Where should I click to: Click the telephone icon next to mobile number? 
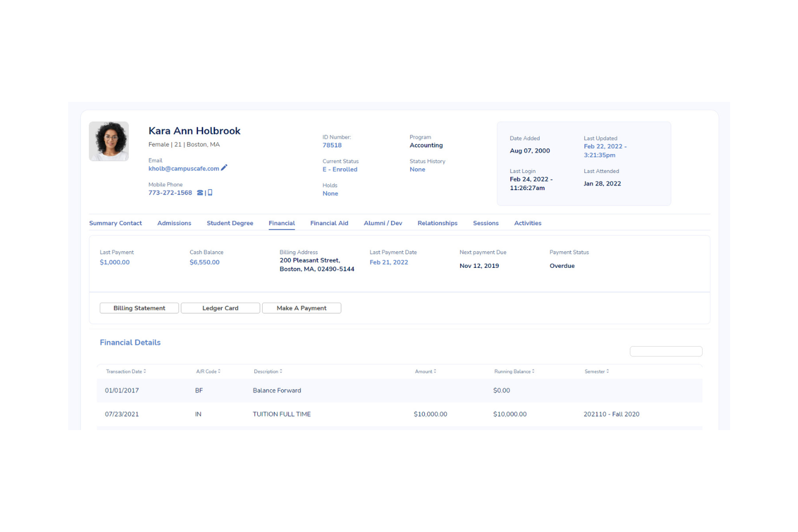pos(200,192)
